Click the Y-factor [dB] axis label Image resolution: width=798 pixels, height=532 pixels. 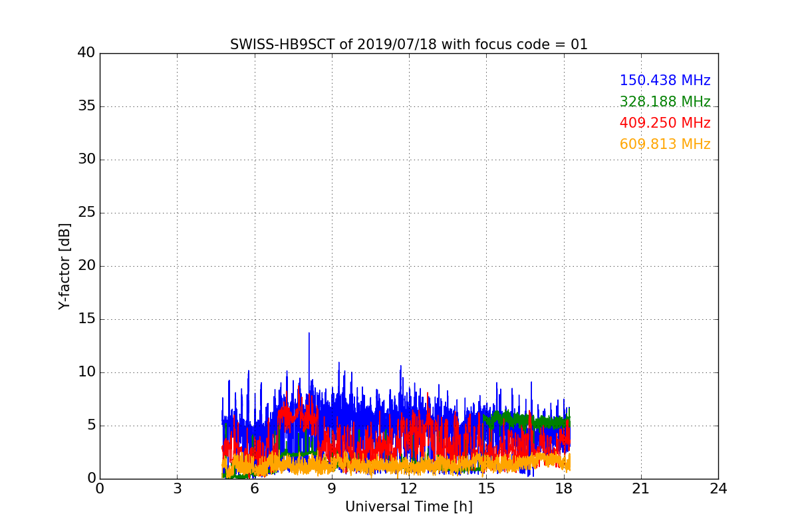point(64,266)
